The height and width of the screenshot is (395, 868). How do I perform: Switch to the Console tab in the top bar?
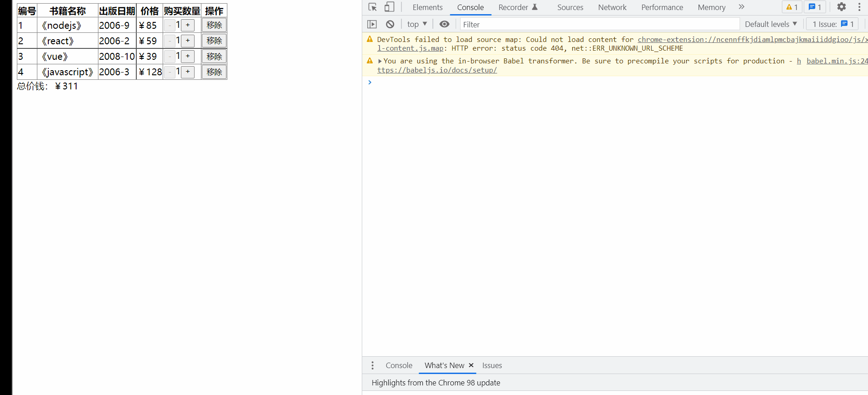470,7
